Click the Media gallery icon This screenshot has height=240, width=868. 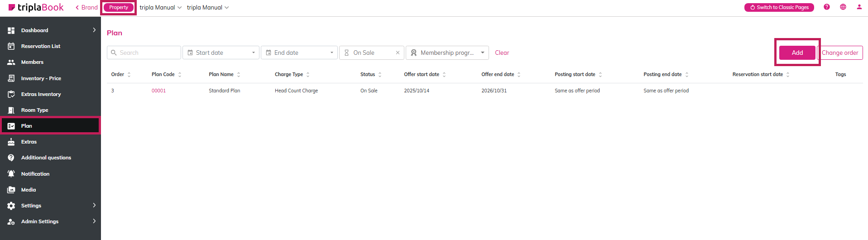pos(11,190)
